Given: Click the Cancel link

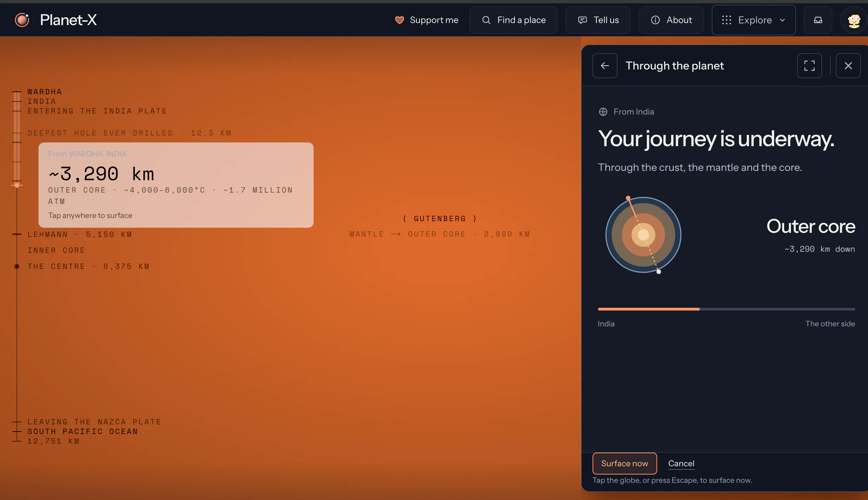Looking at the screenshot, I should [681, 464].
